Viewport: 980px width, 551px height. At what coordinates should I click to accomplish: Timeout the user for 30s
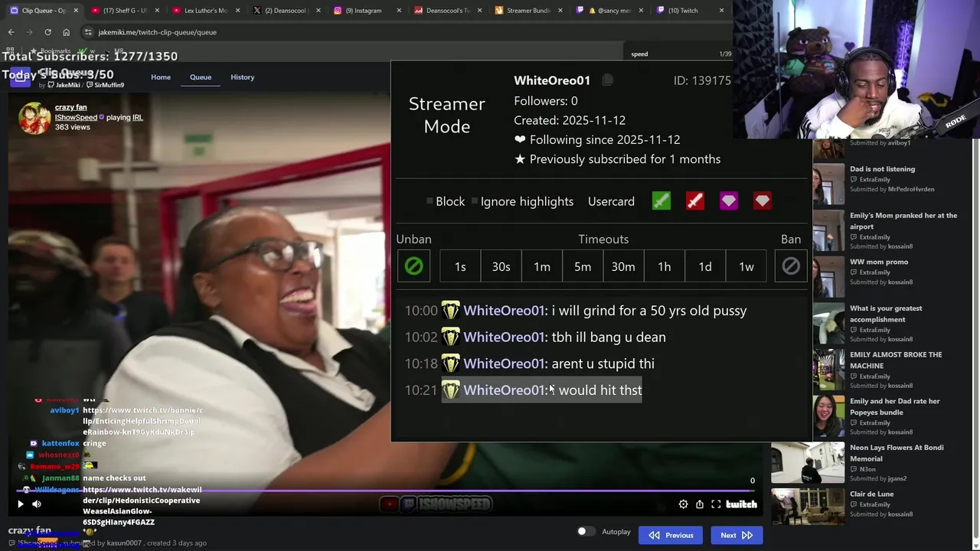[501, 266]
